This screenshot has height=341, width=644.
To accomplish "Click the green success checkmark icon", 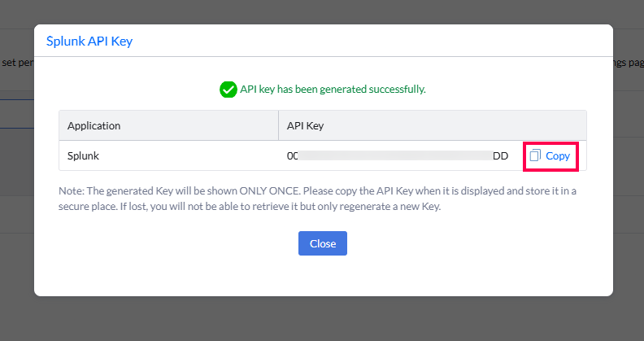I will coord(228,89).
